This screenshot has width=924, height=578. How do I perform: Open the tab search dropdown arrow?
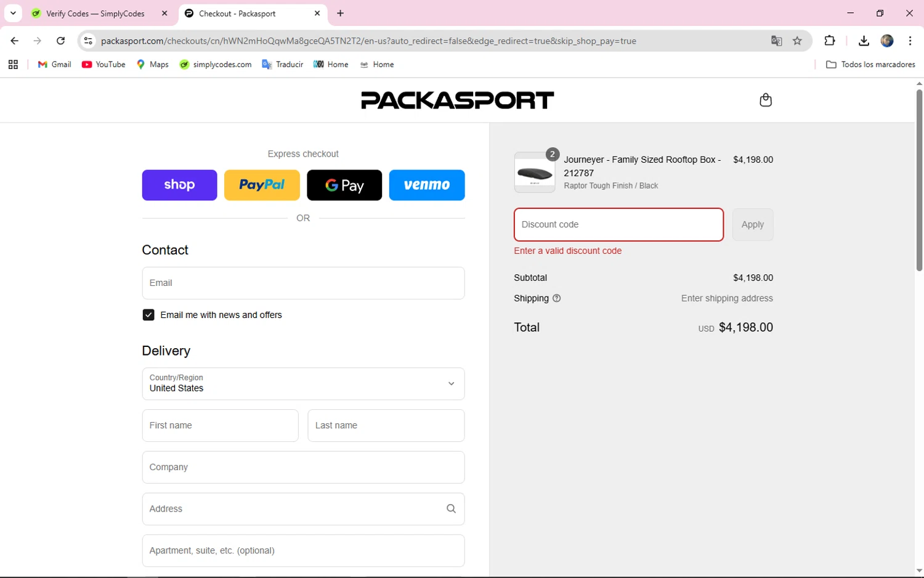coord(13,13)
